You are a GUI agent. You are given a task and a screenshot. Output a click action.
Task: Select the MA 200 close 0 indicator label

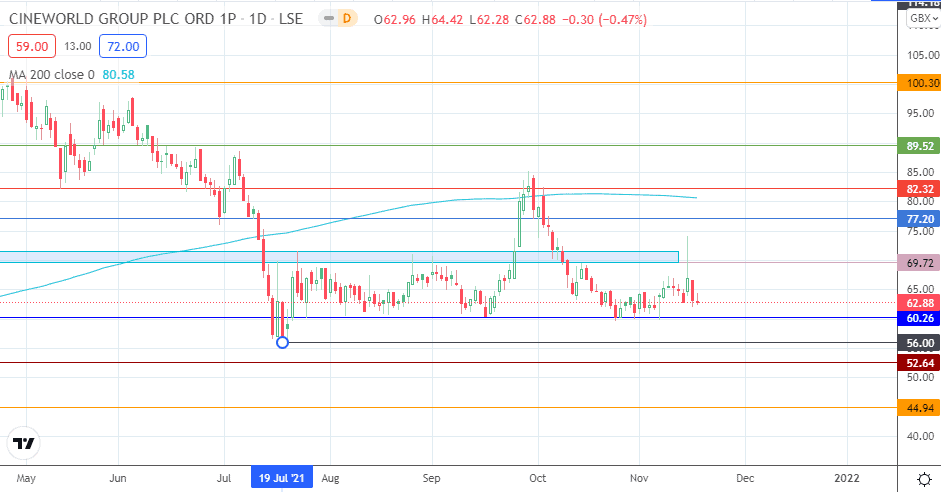(x=52, y=74)
